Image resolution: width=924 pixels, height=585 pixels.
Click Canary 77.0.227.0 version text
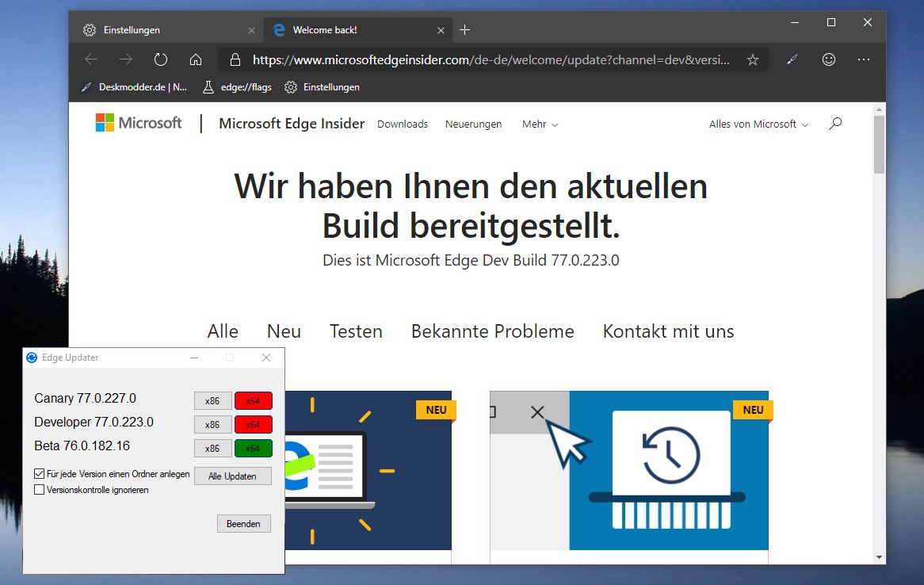[x=85, y=398]
